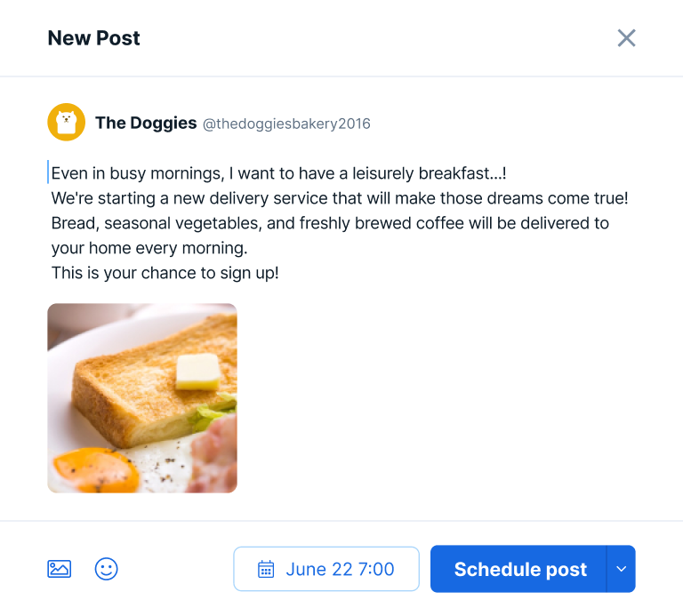Viewport: 683px width, 616px height.
Task: Select the attached toast photo
Action: click(x=142, y=398)
